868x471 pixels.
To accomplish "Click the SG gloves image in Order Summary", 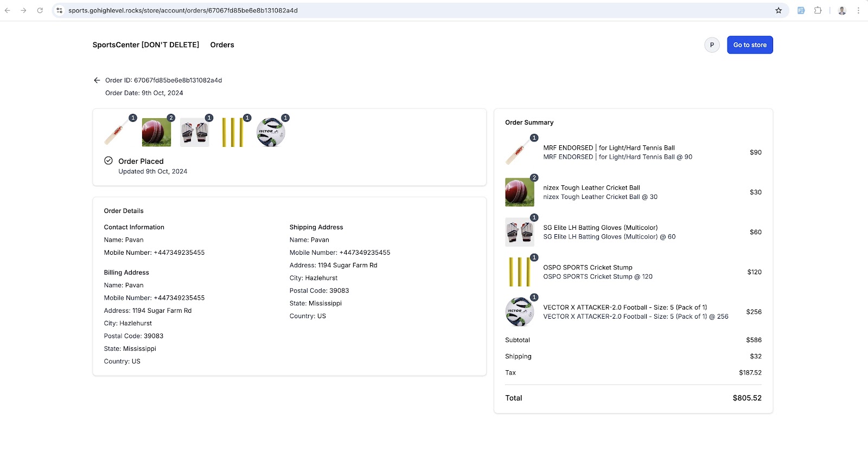I will pyautogui.click(x=520, y=232).
